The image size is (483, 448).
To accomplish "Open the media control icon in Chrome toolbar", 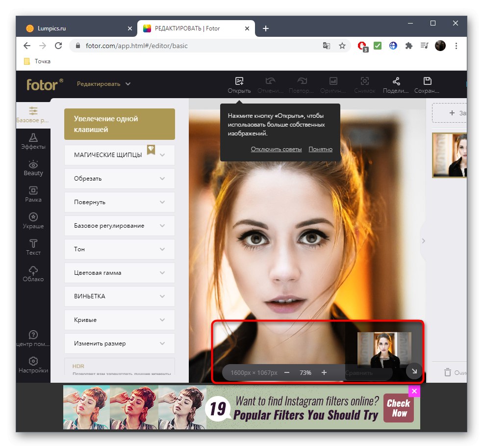I will [425, 46].
